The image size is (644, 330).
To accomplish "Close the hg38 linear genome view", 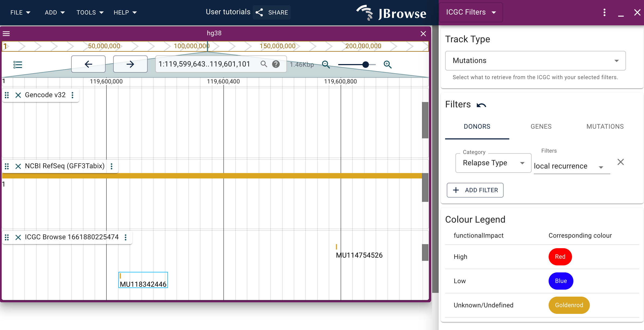I will tap(423, 34).
